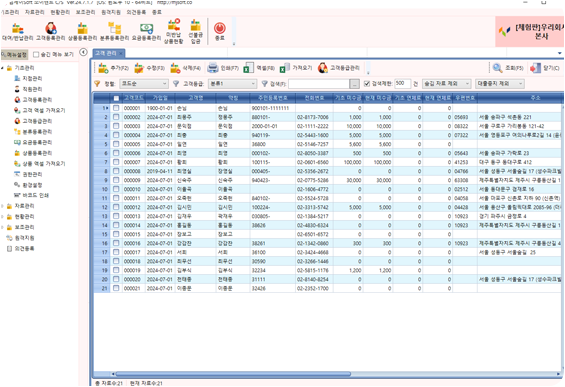Toggle the 검색제한 checkbox

pyautogui.click(x=367, y=84)
